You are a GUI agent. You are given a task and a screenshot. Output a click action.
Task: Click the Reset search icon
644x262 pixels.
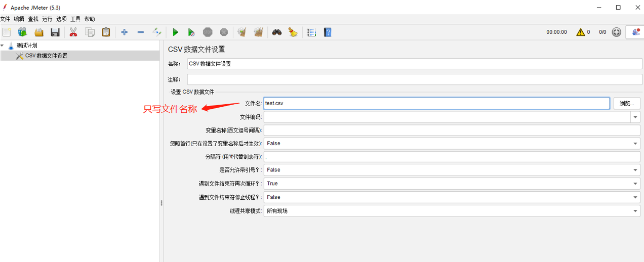click(x=293, y=32)
